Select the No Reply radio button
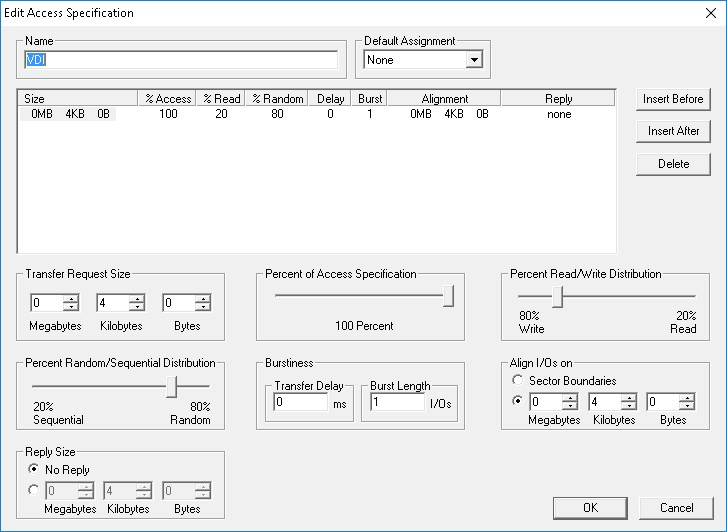Image resolution: width=727 pixels, height=532 pixels. (x=33, y=469)
